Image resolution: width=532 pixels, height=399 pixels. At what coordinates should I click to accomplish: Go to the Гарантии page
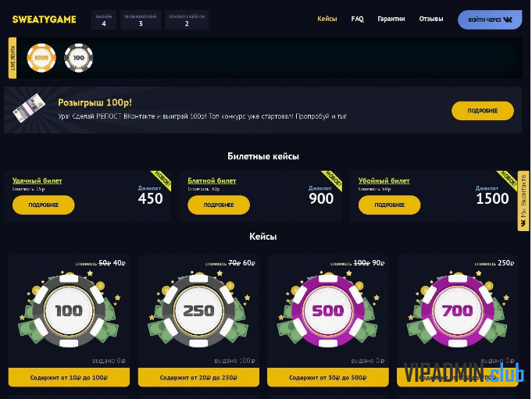tap(391, 19)
